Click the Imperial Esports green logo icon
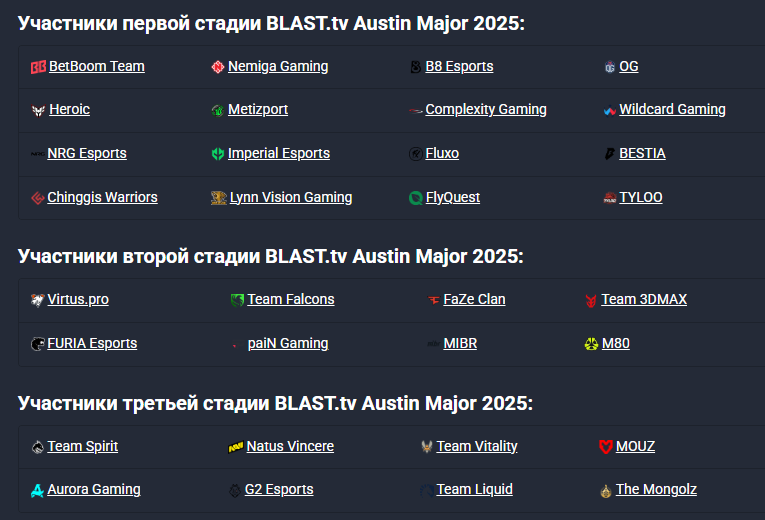The image size is (765, 520). click(218, 154)
